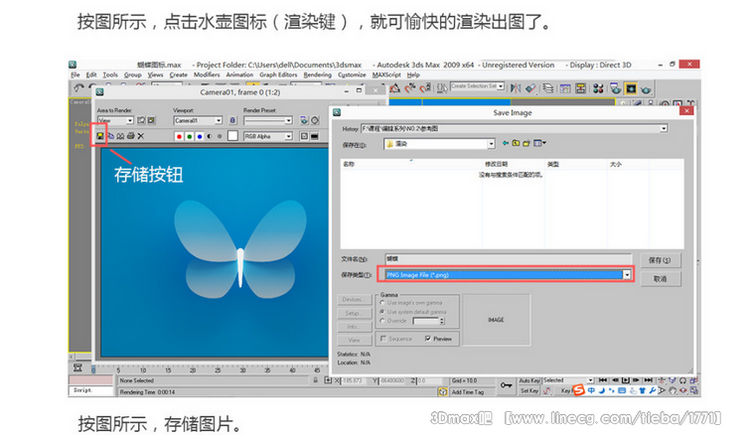Click the Auto Region Selected icon
This screenshot has height=435, width=750.
[x=151, y=121]
